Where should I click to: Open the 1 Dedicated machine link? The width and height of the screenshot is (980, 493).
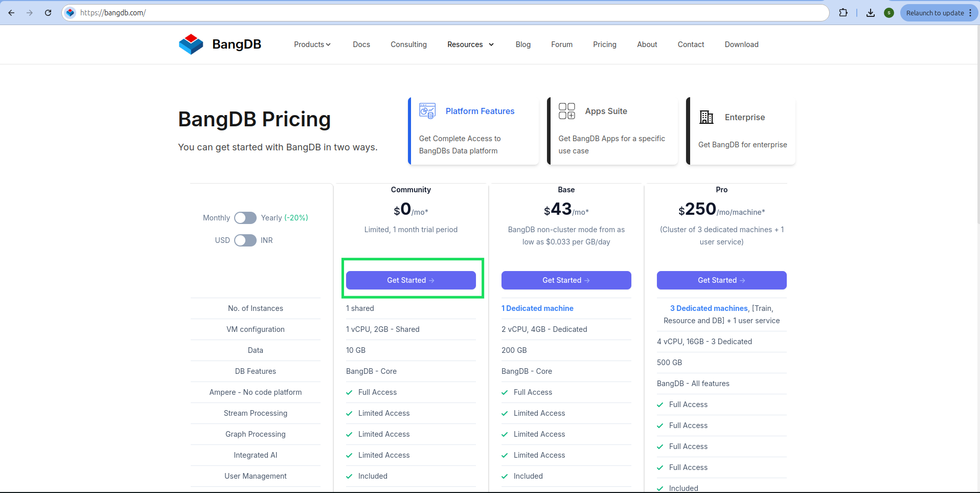click(x=537, y=308)
